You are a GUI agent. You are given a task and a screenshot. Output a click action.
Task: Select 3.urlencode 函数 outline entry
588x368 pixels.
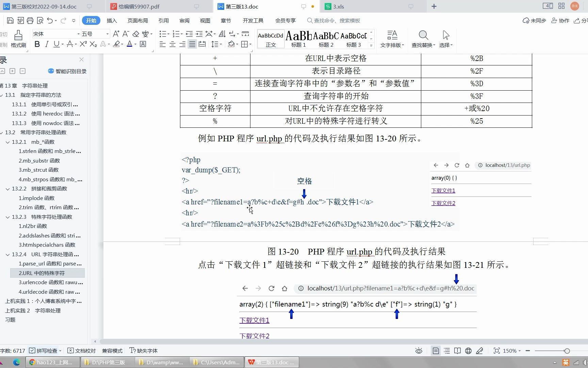51,282
